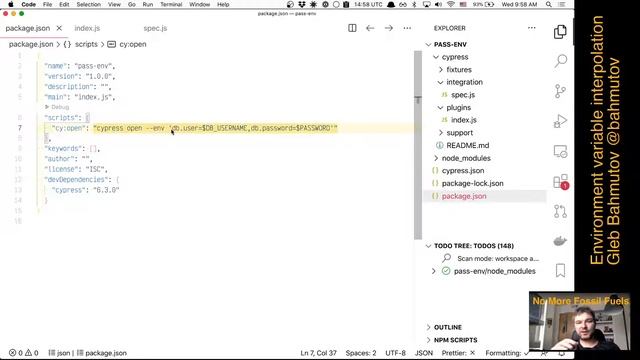Click the JSON language mode status item
640x360 pixels.
(424, 353)
